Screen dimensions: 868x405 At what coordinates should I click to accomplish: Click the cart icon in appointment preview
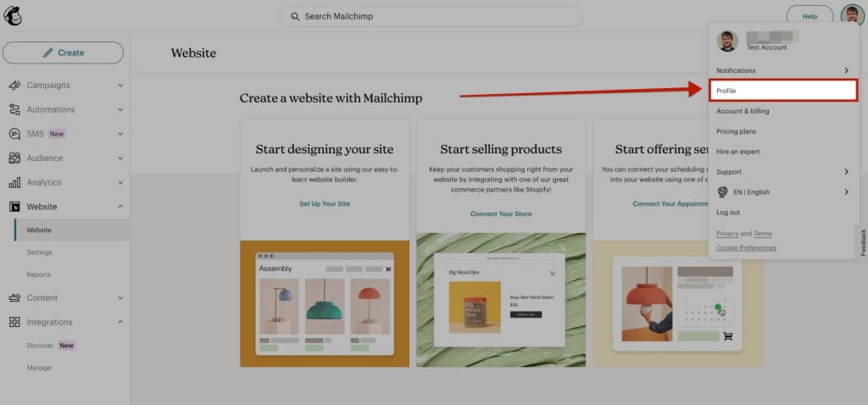pos(728,336)
